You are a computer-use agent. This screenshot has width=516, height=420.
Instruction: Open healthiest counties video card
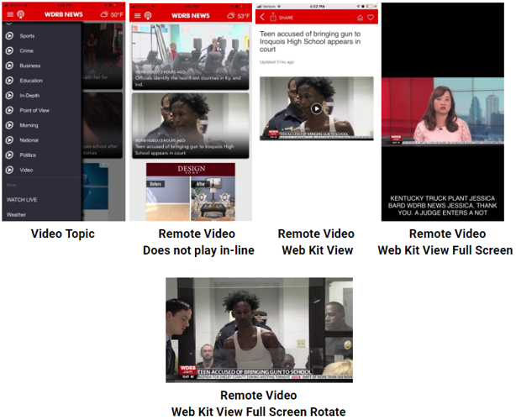tap(191, 57)
